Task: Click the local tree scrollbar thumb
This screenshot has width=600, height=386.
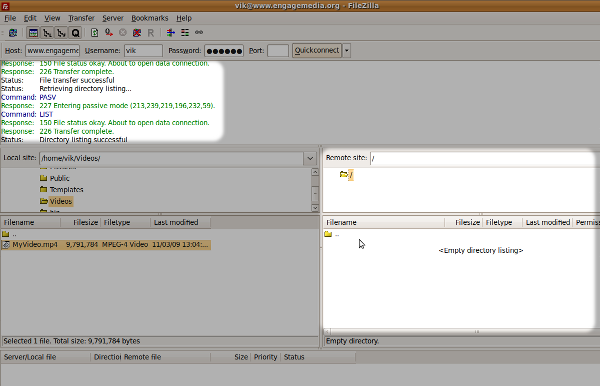Action: coord(315,193)
